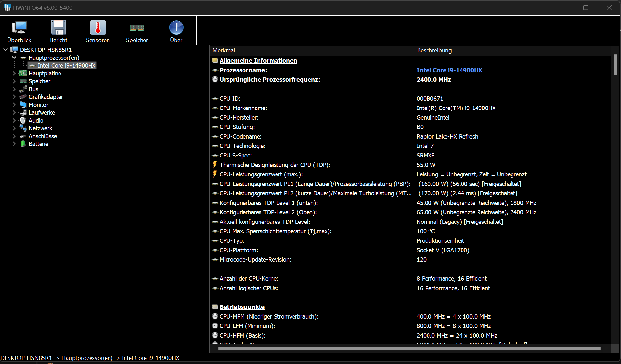Click the Raptor Lake-HX Refresh value
This screenshot has width=621, height=364.
coord(447,136)
